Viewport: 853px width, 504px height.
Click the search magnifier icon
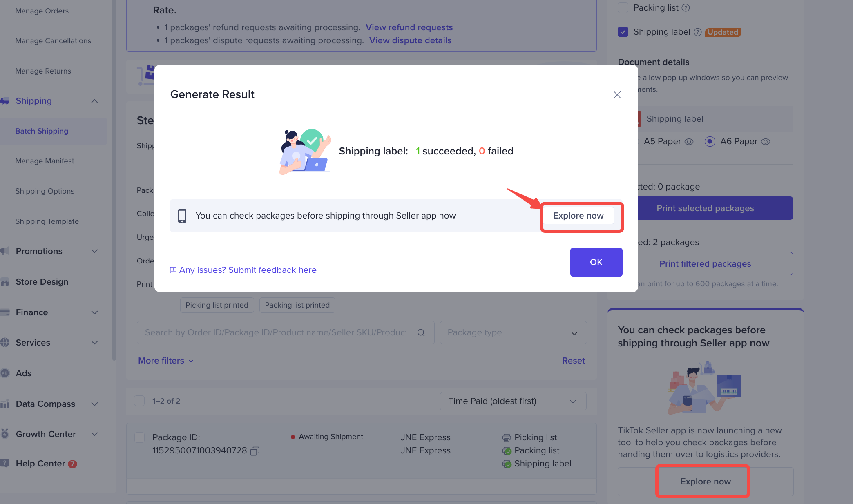pyautogui.click(x=421, y=332)
